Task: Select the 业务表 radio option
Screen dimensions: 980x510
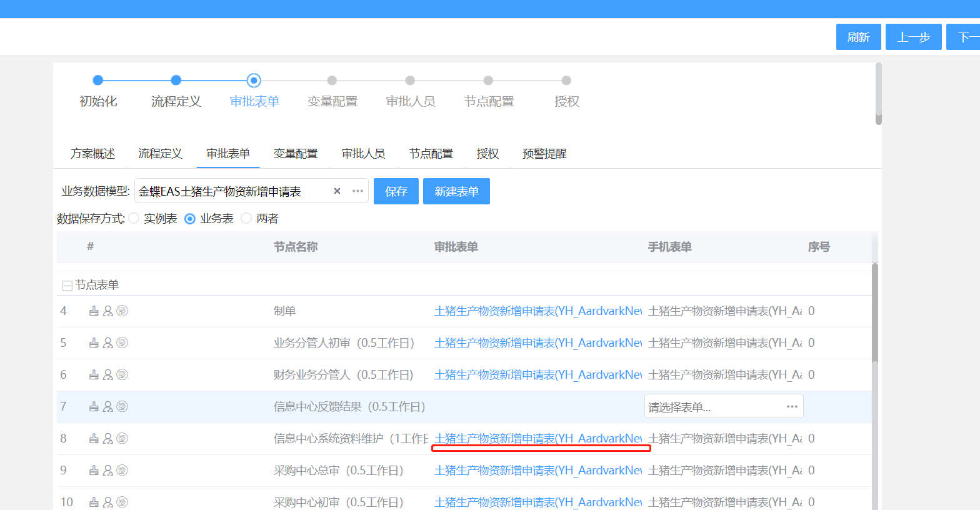Action: click(190, 219)
